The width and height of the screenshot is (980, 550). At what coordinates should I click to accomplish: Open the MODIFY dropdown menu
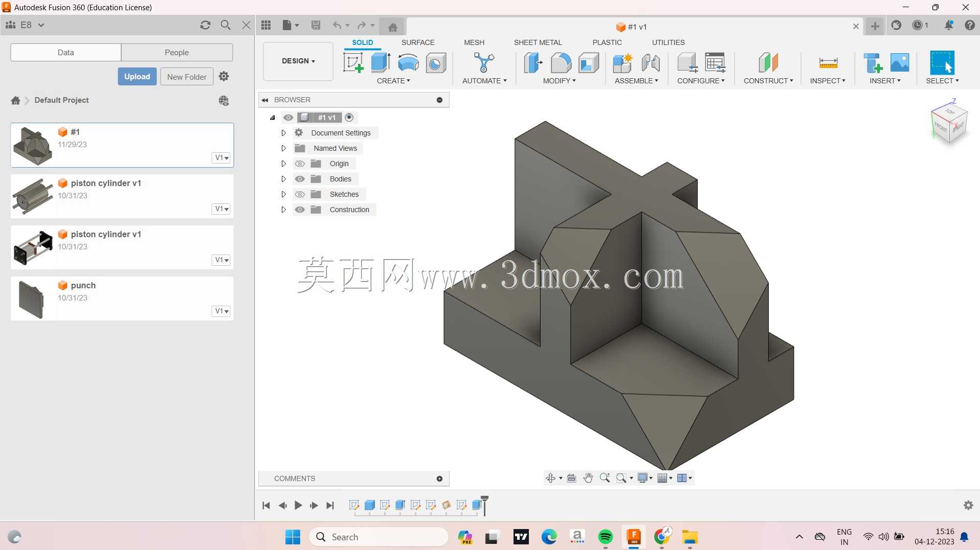(x=559, y=81)
